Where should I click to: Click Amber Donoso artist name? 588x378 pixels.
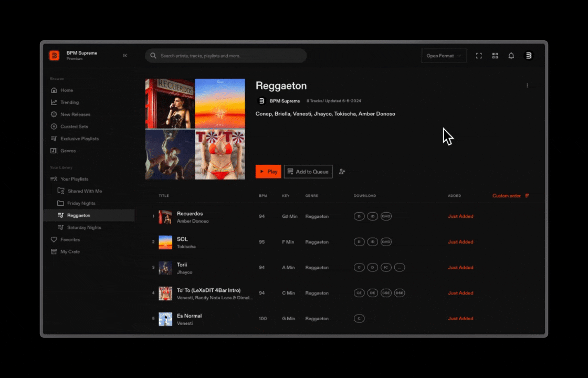(193, 221)
